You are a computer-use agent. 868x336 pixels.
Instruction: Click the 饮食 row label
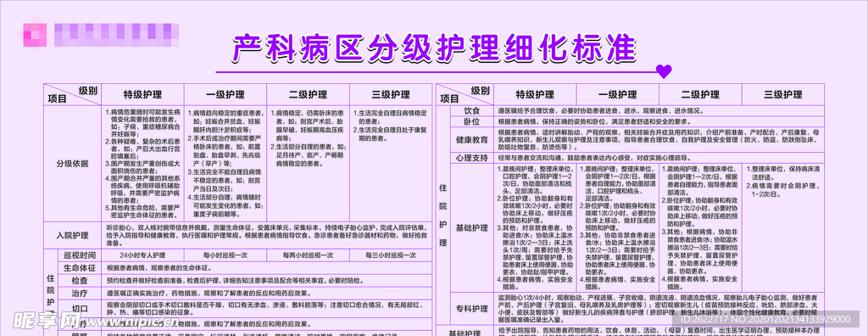471,110
